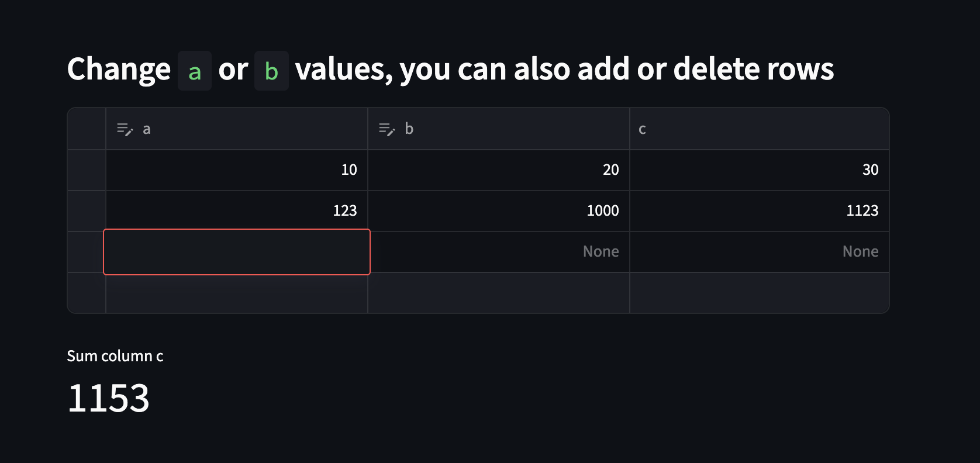Screen dimensions: 980x463
Task: Click the top-left select-all corner cell
Action: click(x=87, y=129)
